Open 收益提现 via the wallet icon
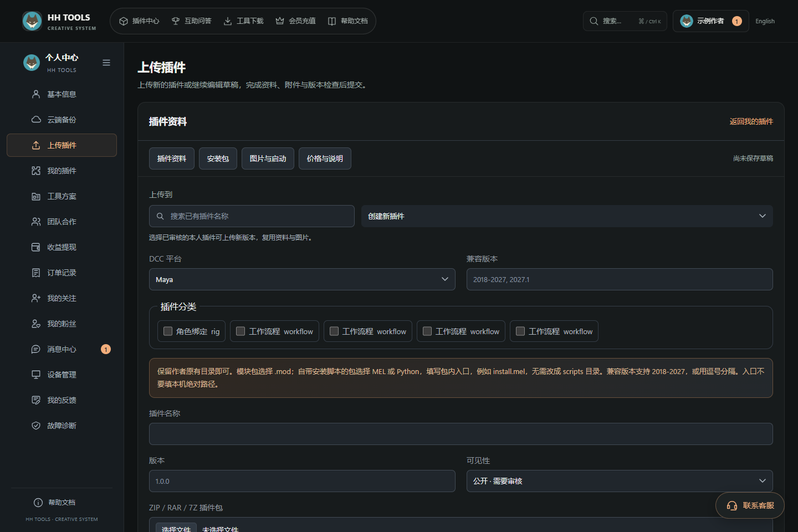This screenshot has height=532, width=798. (36, 247)
